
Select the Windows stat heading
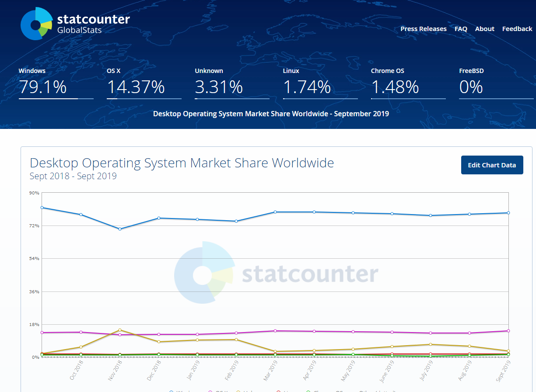(x=32, y=71)
